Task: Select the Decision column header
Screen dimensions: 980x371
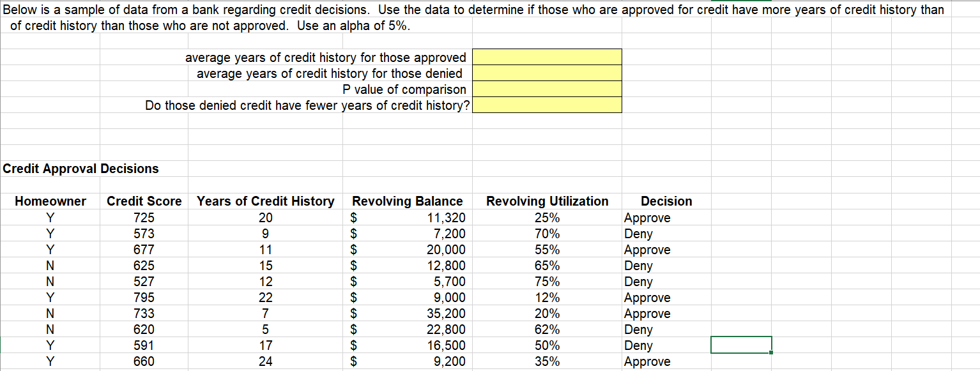Action: (x=666, y=201)
